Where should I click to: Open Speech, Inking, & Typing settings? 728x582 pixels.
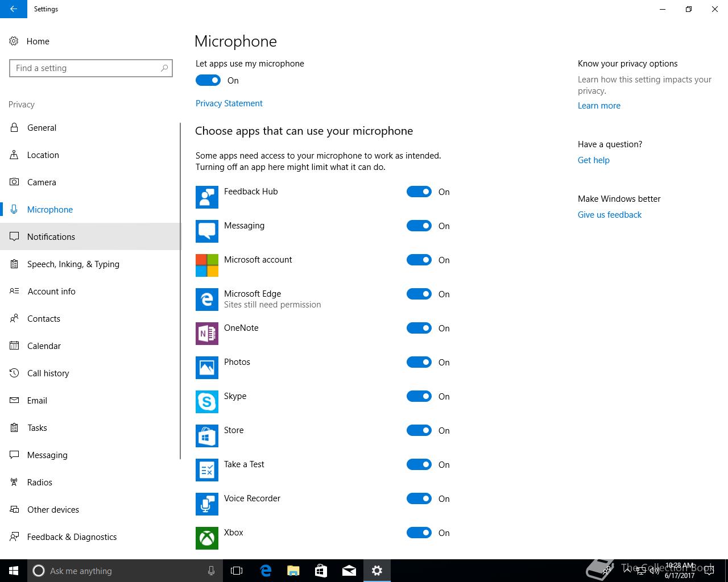[90, 264]
